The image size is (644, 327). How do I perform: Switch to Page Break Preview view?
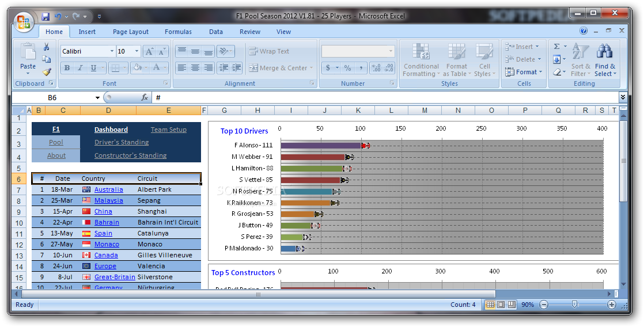pos(512,305)
